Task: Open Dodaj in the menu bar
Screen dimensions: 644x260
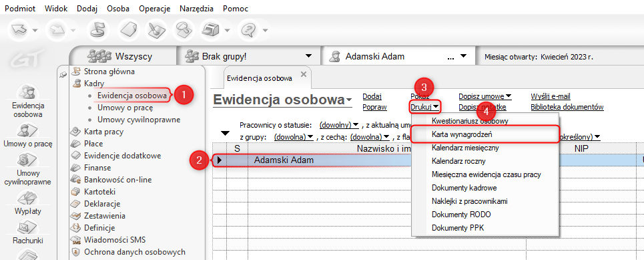Action: click(x=87, y=9)
